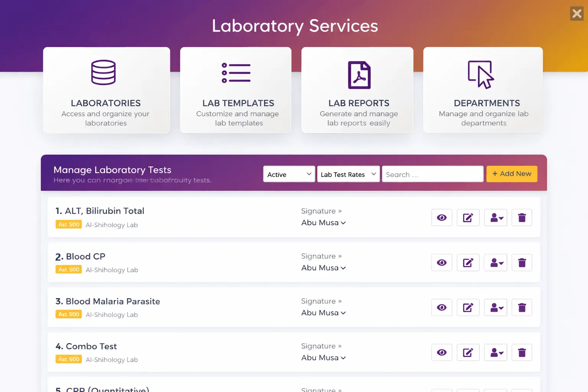This screenshot has width=588, height=392.
Task: Preview Combo Test using the eye icon
Action: [x=441, y=352]
